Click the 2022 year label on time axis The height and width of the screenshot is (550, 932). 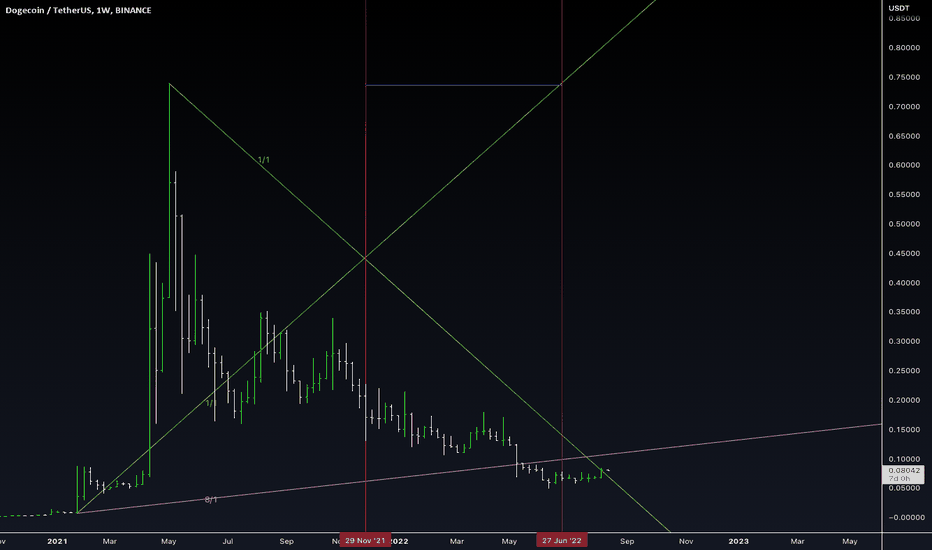coord(399,541)
